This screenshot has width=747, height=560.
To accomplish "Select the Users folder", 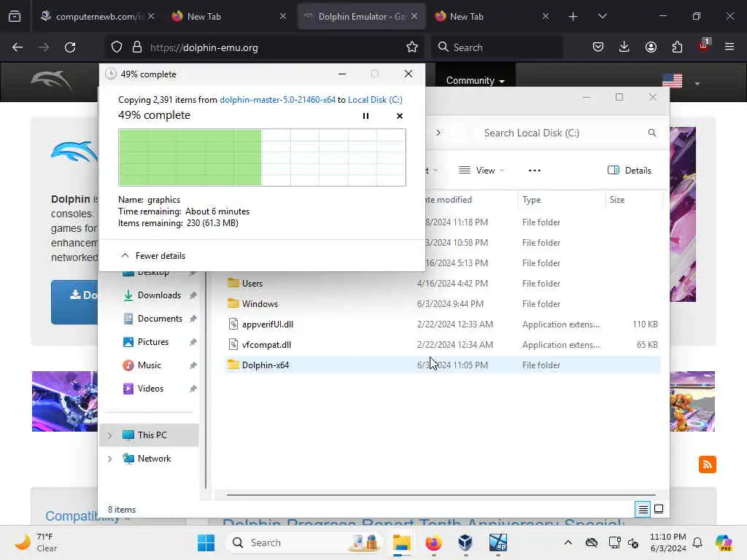I will [252, 284].
